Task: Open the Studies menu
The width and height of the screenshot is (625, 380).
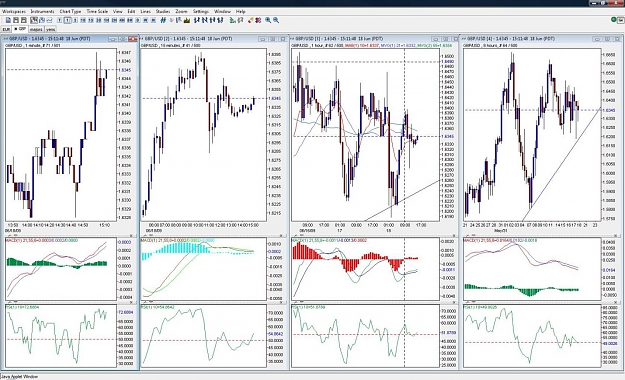Action: (163, 11)
